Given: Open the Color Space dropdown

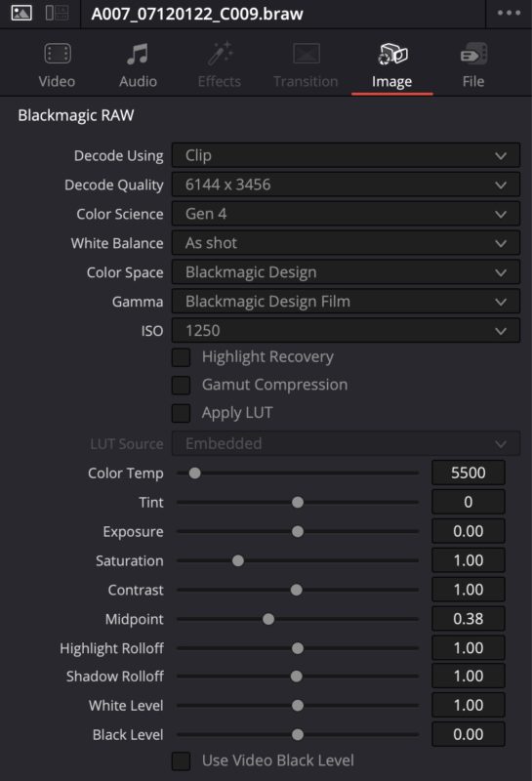Looking at the screenshot, I should tap(346, 272).
